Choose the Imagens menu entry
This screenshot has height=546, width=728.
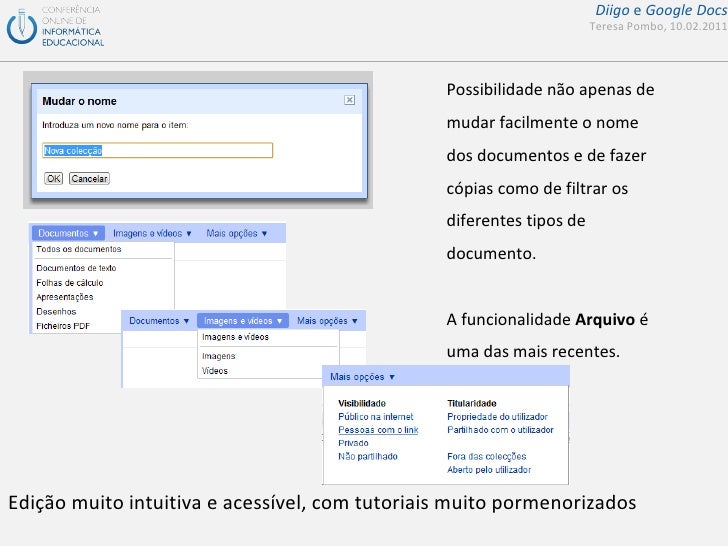[x=219, y=356]
